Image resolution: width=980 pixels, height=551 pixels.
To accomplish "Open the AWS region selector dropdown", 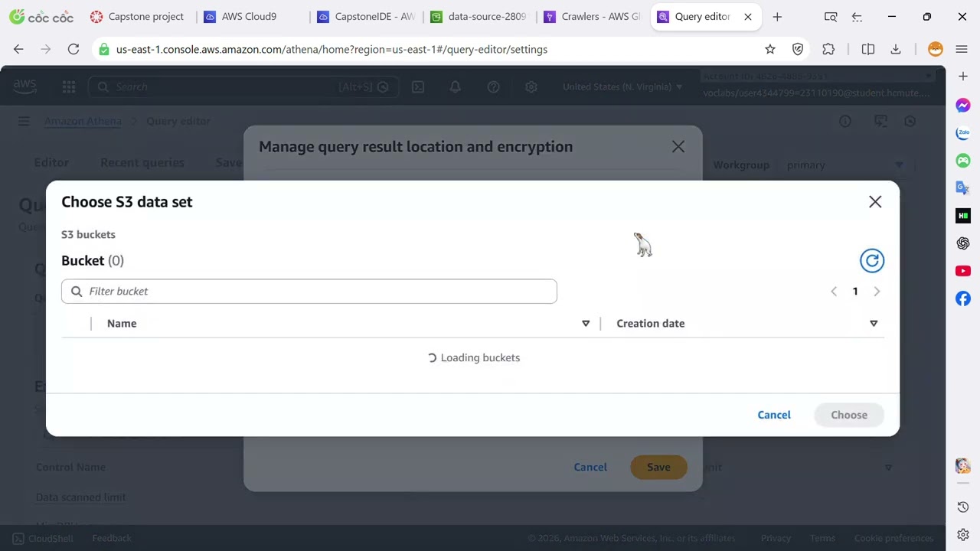I will [622, 87].
